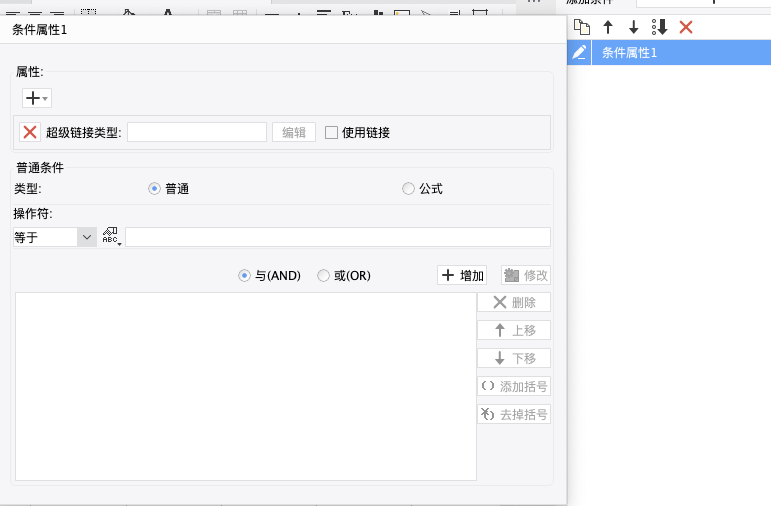
Task: Click the condition value input field
Action: (x=338, y=237)
